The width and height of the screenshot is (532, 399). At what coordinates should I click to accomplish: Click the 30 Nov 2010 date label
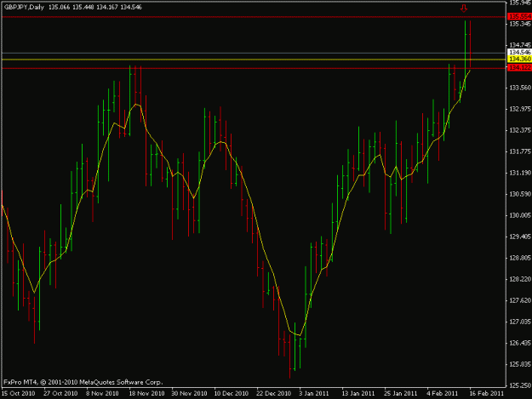(x=189, y=394)
